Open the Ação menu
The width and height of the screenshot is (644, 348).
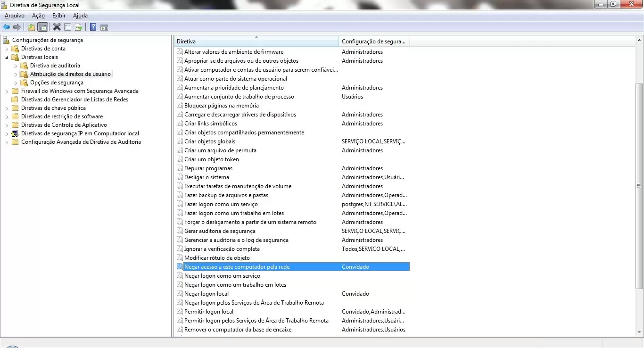(38, 16)
